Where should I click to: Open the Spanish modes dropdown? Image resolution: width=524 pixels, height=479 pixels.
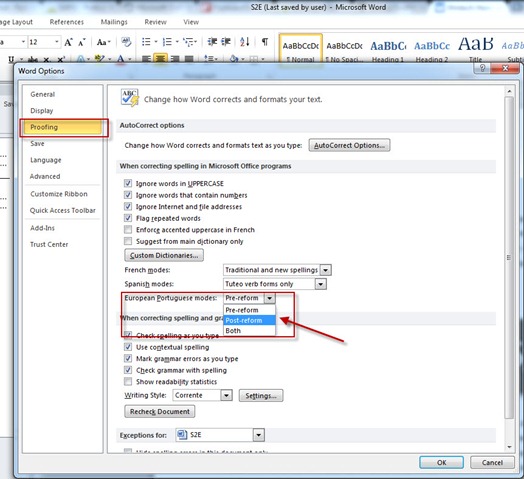tap(320, 284)
